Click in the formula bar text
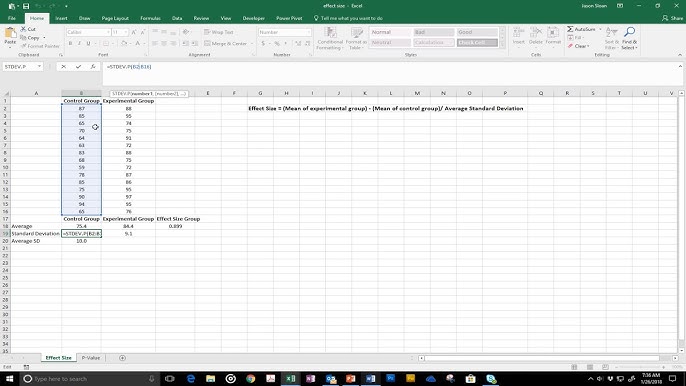The image size is (686, 386). tap(129, 67)
